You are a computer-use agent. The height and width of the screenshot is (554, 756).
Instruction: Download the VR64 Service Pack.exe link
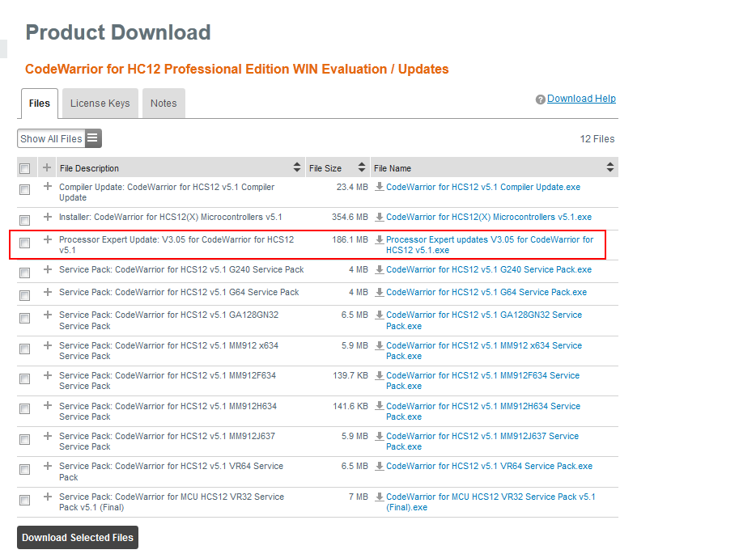pos(490,466)
